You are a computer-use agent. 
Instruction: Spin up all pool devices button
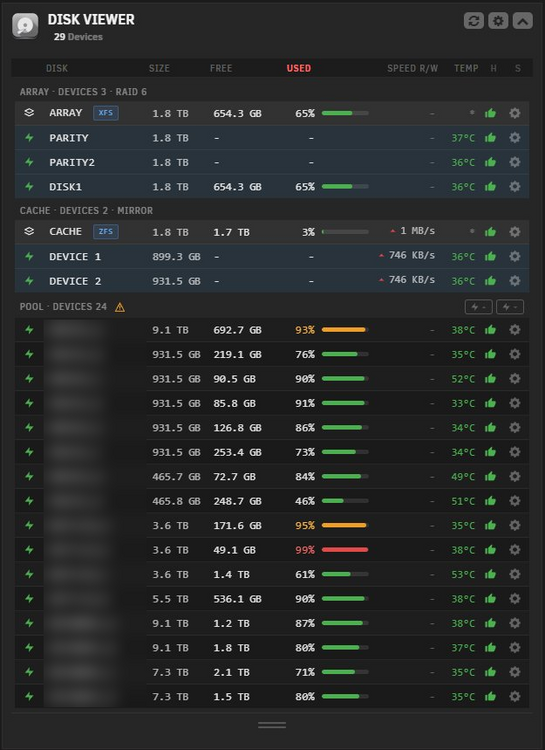pos(478,307)
